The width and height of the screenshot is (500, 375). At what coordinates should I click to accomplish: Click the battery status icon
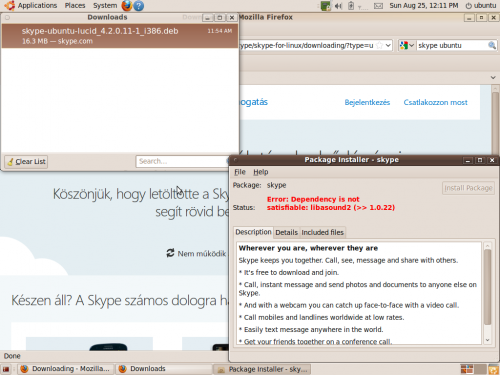coord(351,6)
